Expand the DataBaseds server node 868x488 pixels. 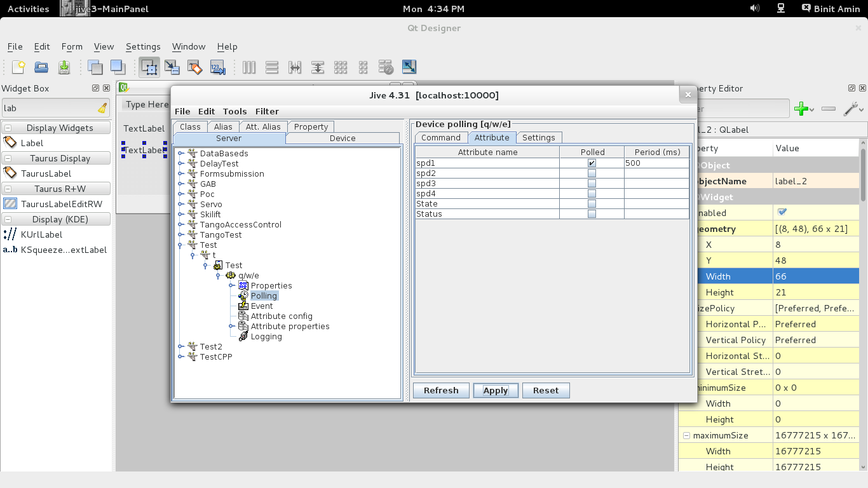pyautogui.click(x=180, y=153)
